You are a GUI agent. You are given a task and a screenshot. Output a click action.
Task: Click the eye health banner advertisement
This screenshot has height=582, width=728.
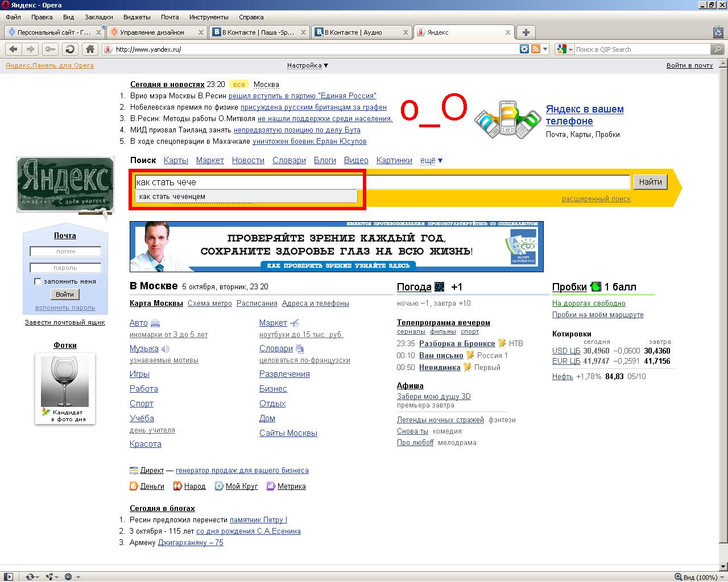coord(337,247)
